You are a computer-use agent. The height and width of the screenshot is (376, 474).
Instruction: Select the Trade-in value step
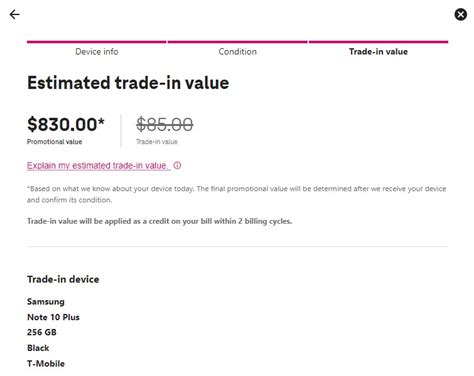tap(378, 52)
